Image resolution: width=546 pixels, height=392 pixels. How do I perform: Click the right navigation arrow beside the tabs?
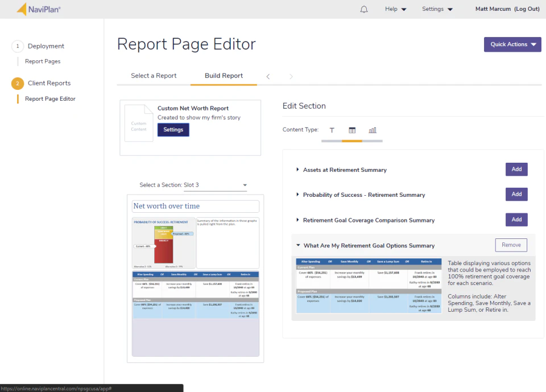point(291,76)
